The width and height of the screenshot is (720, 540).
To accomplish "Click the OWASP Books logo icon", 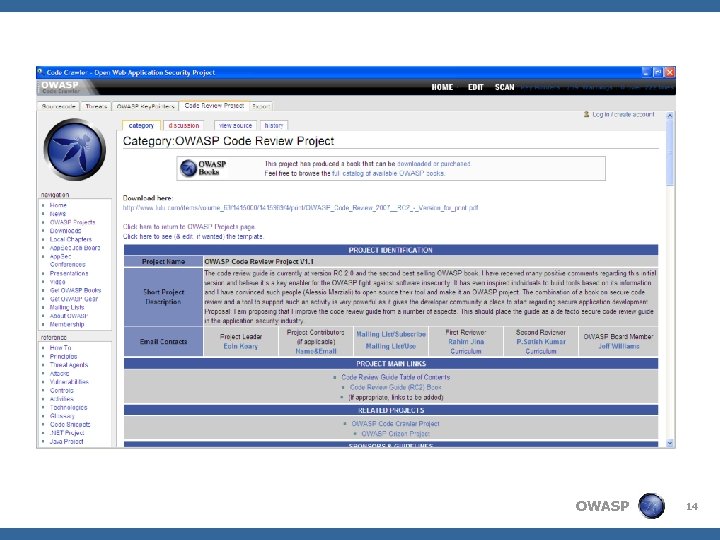I will 188,168.
